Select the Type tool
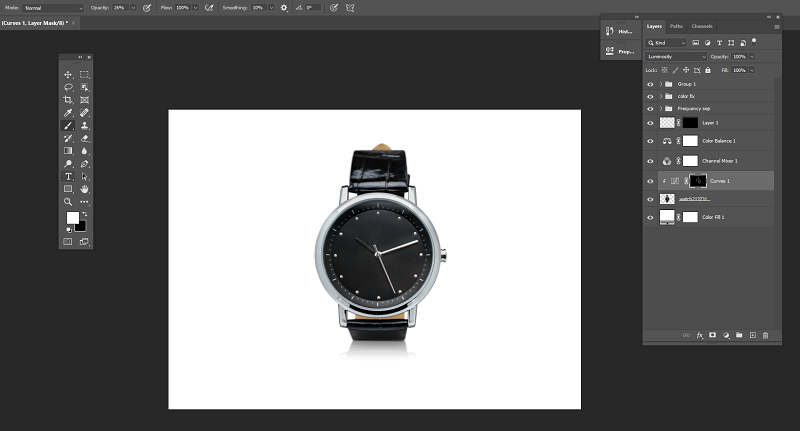Image resolution: width=800 pixels, height=431 pixels. click(x=68, y=176)
